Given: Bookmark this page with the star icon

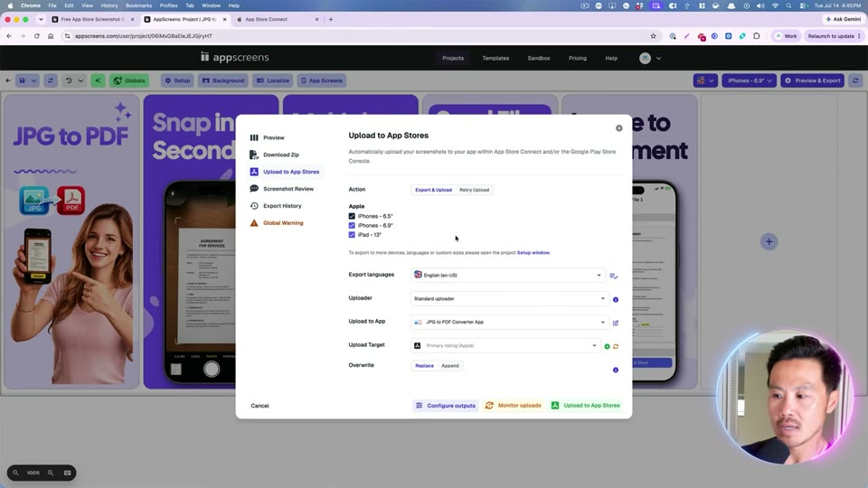Looking at the screenshot, I should pos(653,36).
